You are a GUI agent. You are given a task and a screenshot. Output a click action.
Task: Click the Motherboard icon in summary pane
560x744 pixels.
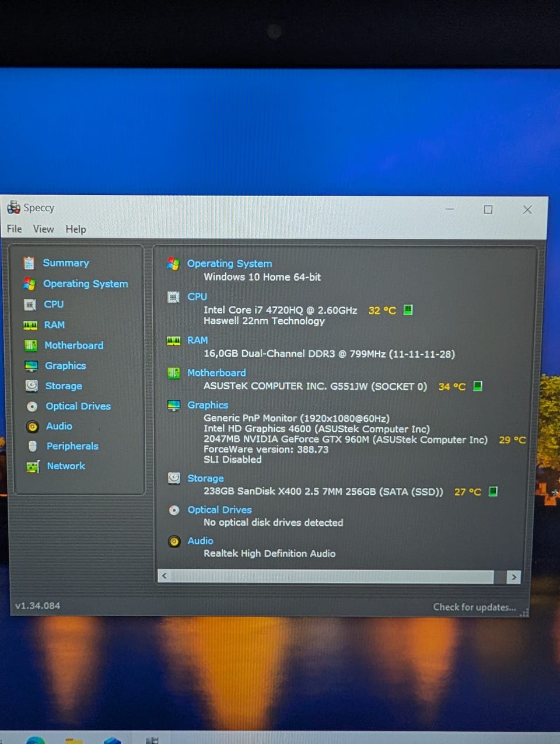pos(174,373)
